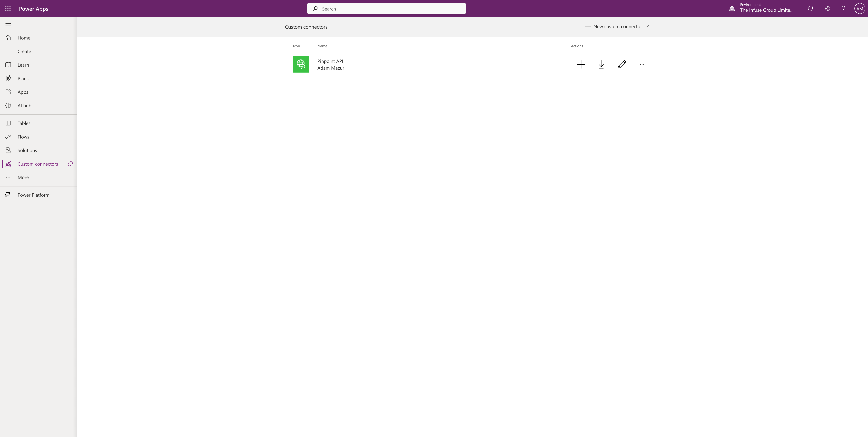Open Learn in sidebar
Image resolution: width=868 pixels, height=437 pixels.
click(x=38, y=65)
